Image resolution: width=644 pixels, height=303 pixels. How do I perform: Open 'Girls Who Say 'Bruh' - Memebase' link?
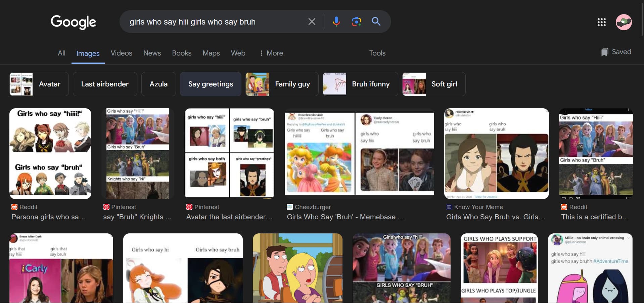pyautogui.click(x=345, y=217)
